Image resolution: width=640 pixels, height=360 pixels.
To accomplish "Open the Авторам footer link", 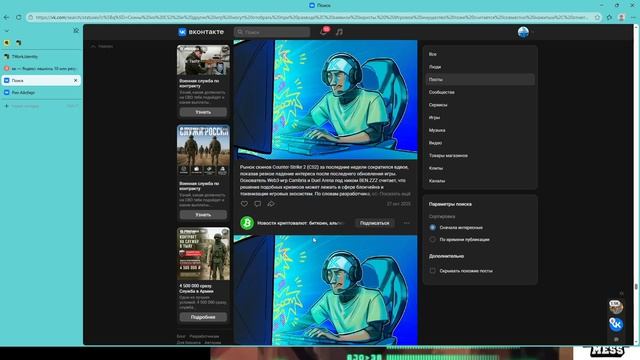I will click(213, 342).
